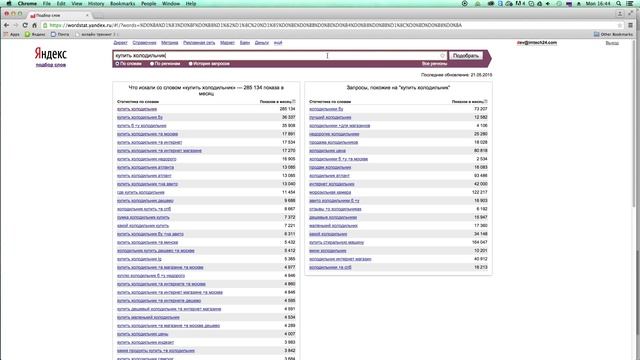The height and width of the screenshot is (360, 640).
Task: Open купить стиральную машину link
Action: (336, 242)
